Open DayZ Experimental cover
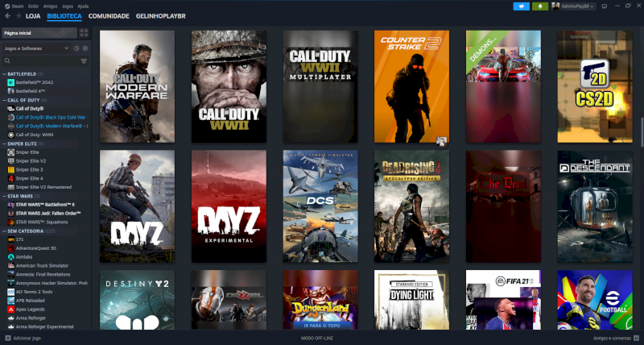The height and width of the screenshot is (345, 644). click(x=229, y=206)
